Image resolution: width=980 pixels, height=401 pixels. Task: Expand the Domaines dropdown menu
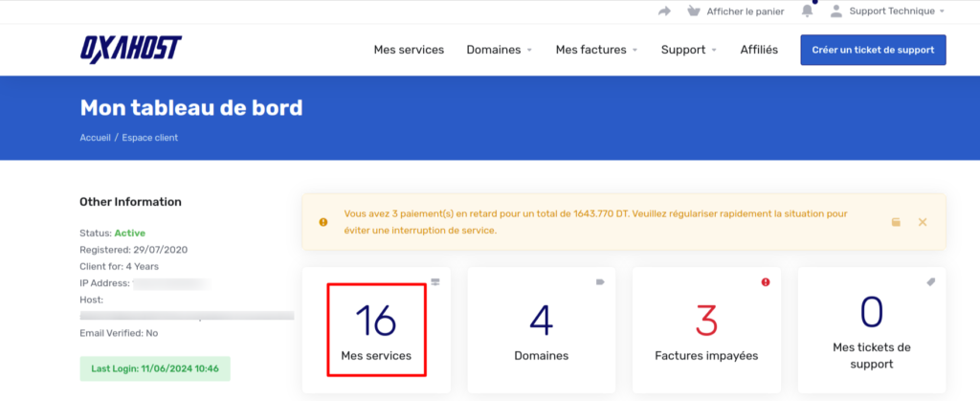(499, 50)
